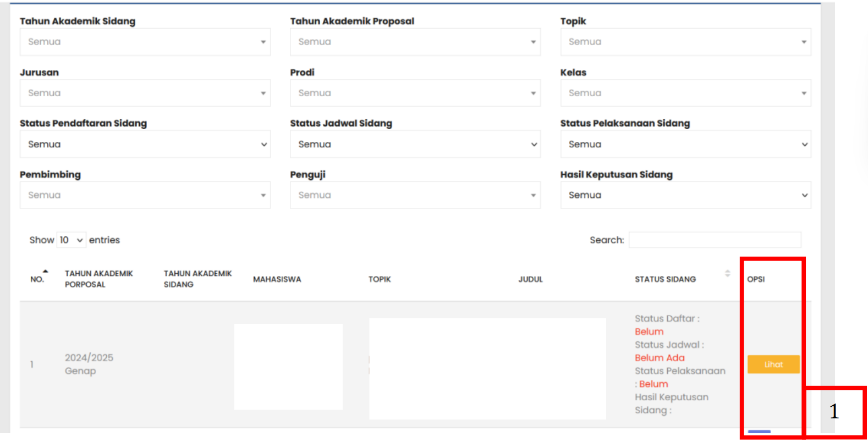The width and height of the screenshot is (868, 442).
Task: Choose the Pembimbing filter dropdown
Action: [x=145, y=195]
